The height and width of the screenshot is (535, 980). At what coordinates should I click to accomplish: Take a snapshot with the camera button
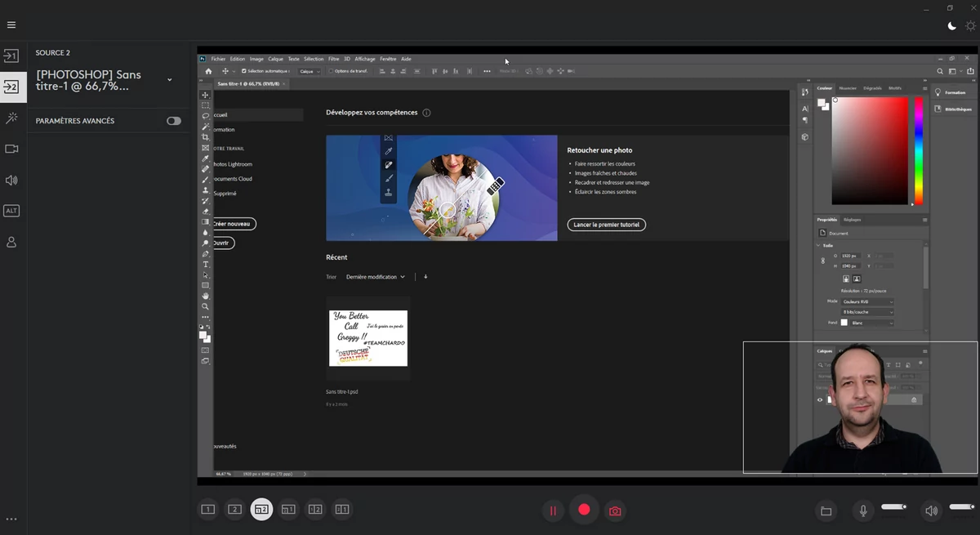615,511
